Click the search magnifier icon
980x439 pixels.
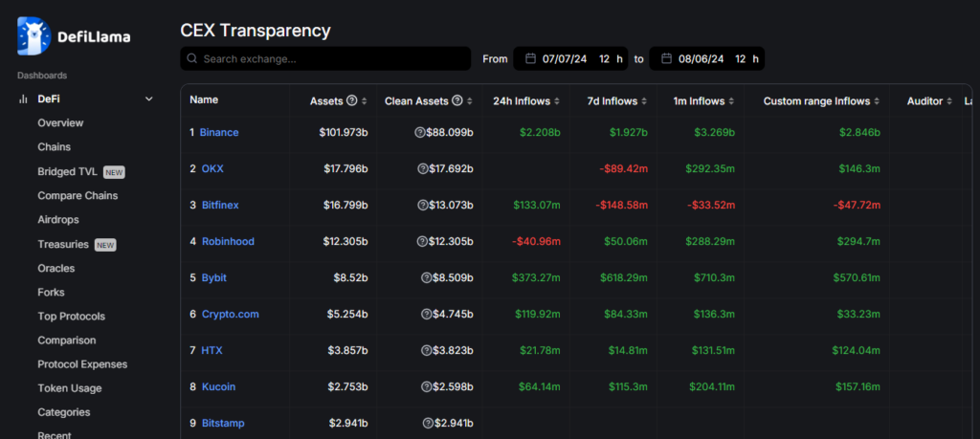(191, 58)
